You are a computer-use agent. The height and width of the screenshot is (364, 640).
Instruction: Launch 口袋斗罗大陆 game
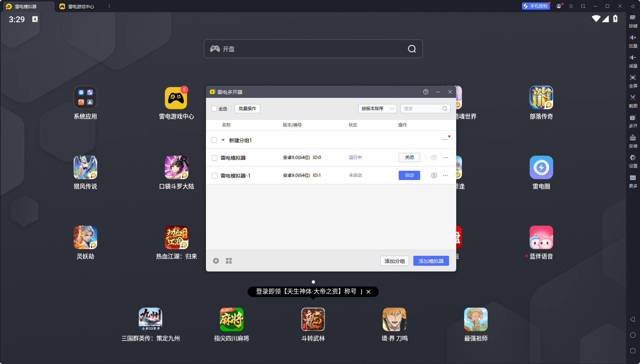click(x=176, y=168)
